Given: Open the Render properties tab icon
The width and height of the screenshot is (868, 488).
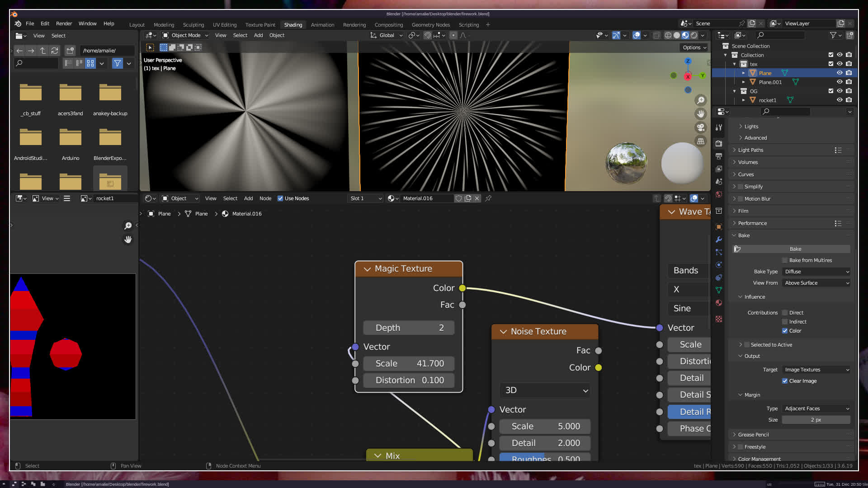Looking at the screenshot, I should pos(719,144).
